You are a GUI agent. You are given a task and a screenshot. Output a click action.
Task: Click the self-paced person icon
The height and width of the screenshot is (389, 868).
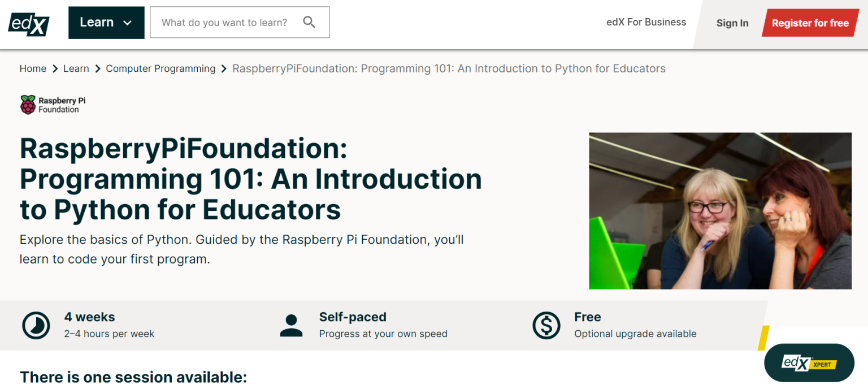pyautogui.click(x=291, y=326)
